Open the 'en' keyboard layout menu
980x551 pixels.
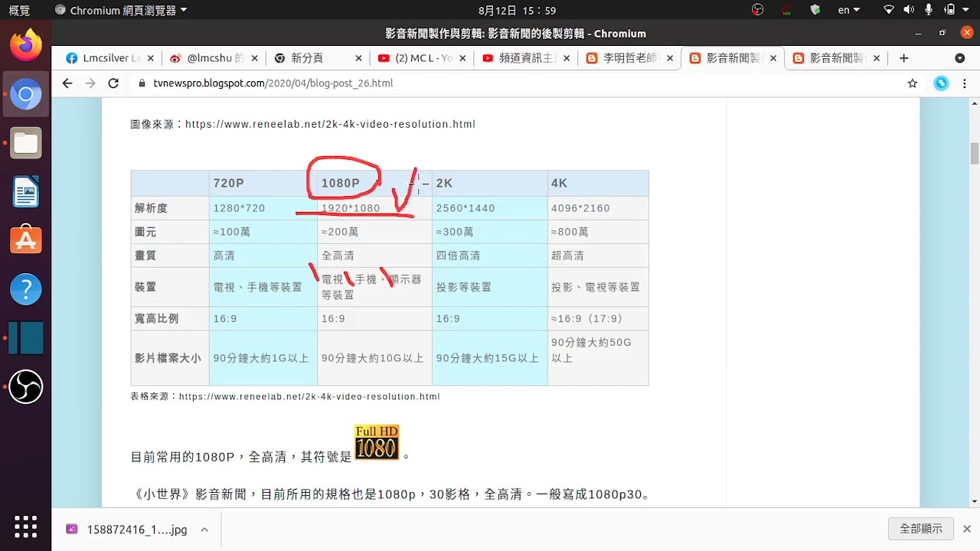(x=848, y=10)
